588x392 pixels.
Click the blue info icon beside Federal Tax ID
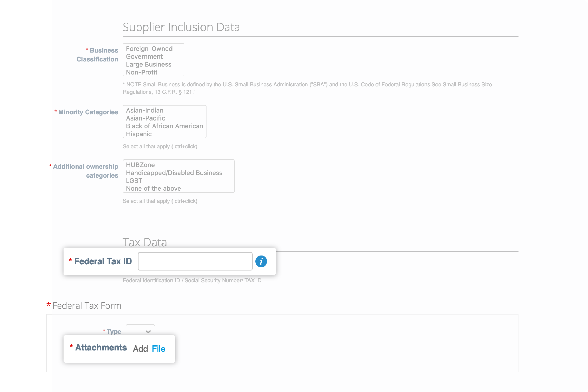[x=261, y=261]
